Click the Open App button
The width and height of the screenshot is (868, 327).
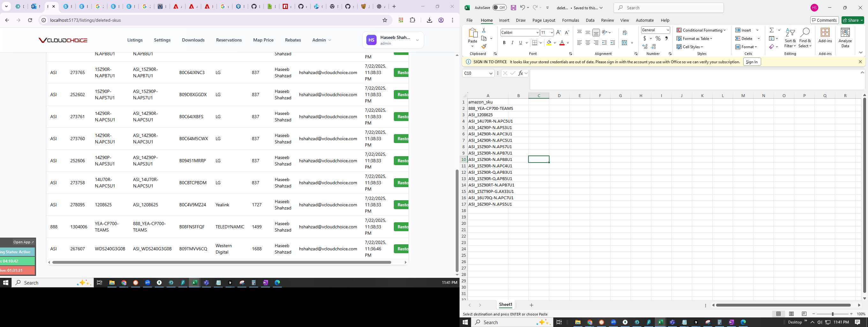pos(23,242)
